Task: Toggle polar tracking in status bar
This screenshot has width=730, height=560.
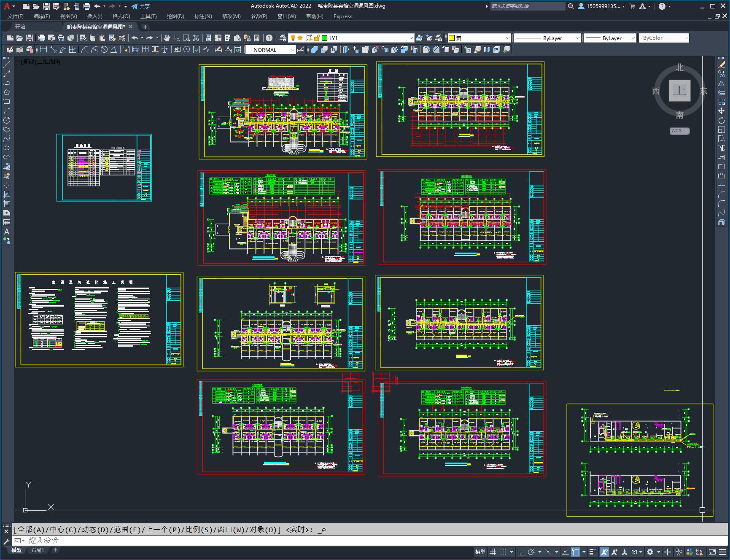Action: (531, 552)
